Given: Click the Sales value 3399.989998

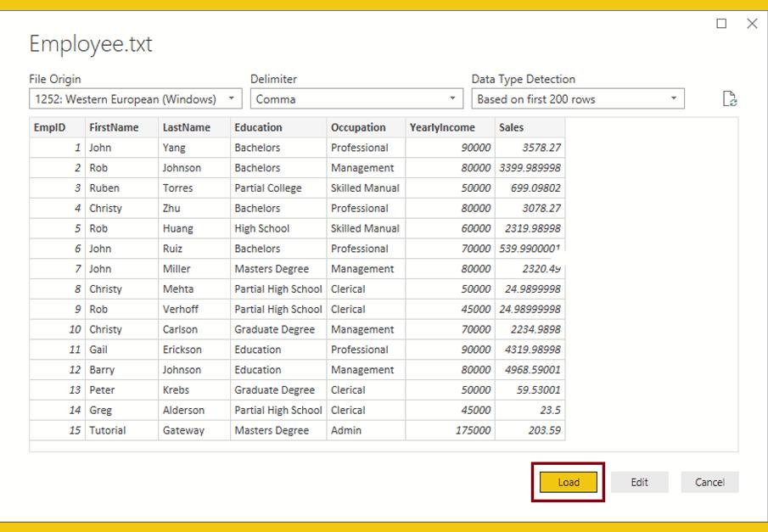Looking at the screenshot, I should point(530,167).
